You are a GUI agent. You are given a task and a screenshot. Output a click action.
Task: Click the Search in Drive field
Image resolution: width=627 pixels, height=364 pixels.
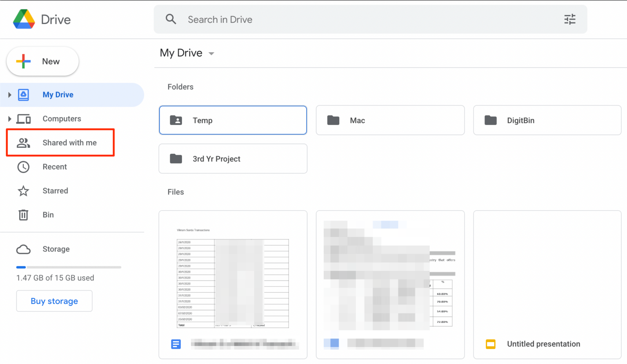(370, 19)
